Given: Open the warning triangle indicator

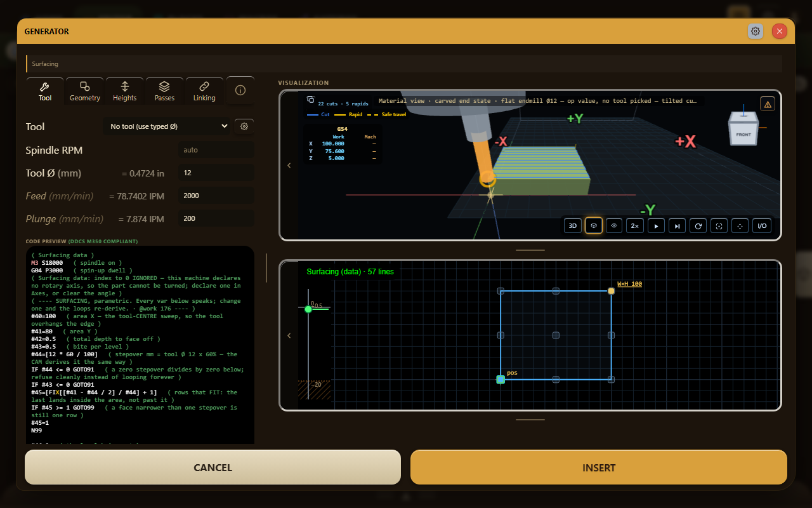Looking at the screenshot, I should (x=768, y=104).
